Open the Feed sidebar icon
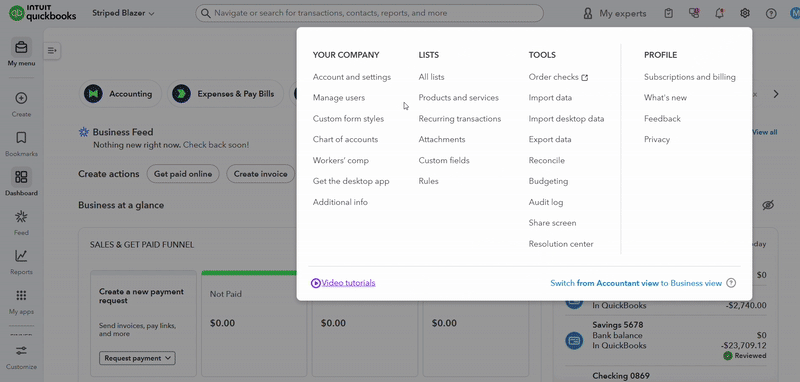The height and width of the screenshot is (382, 800). pos(21,217)
